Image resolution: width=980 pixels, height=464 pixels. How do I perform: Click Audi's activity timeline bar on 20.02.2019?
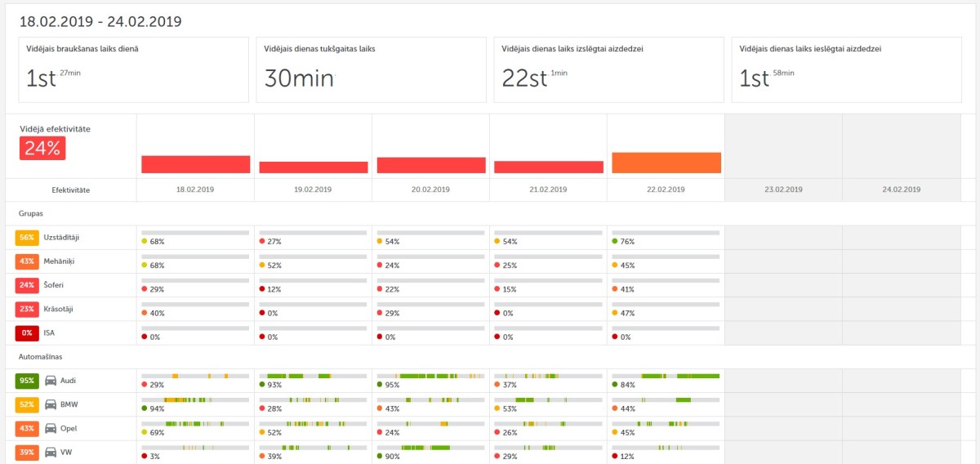tap(430, 376)
